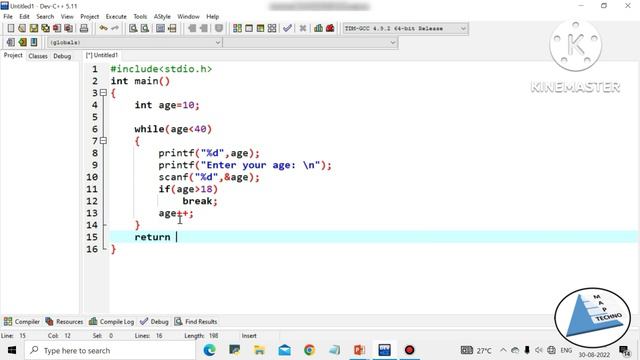Click the Debug checkmark icon

[x=287, y=28]
